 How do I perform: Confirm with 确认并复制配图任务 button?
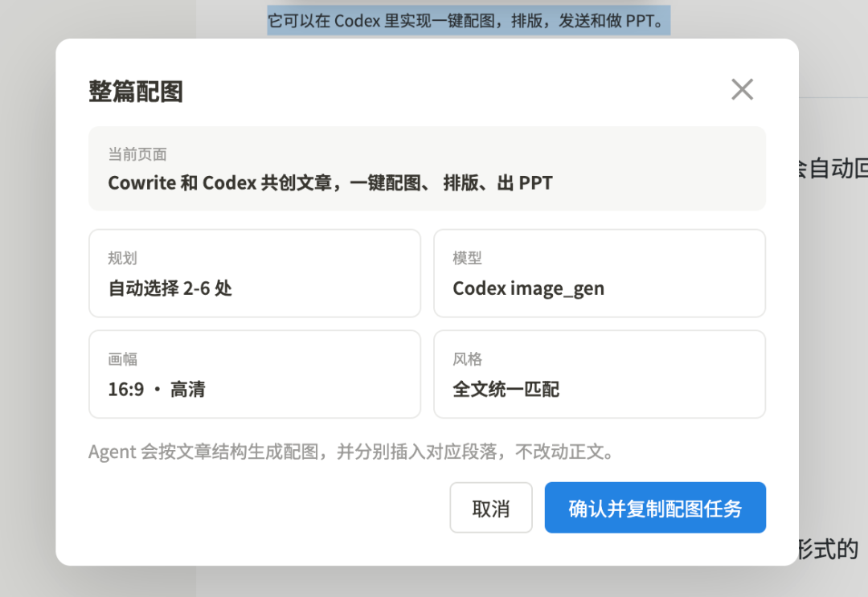coord(655,508)
